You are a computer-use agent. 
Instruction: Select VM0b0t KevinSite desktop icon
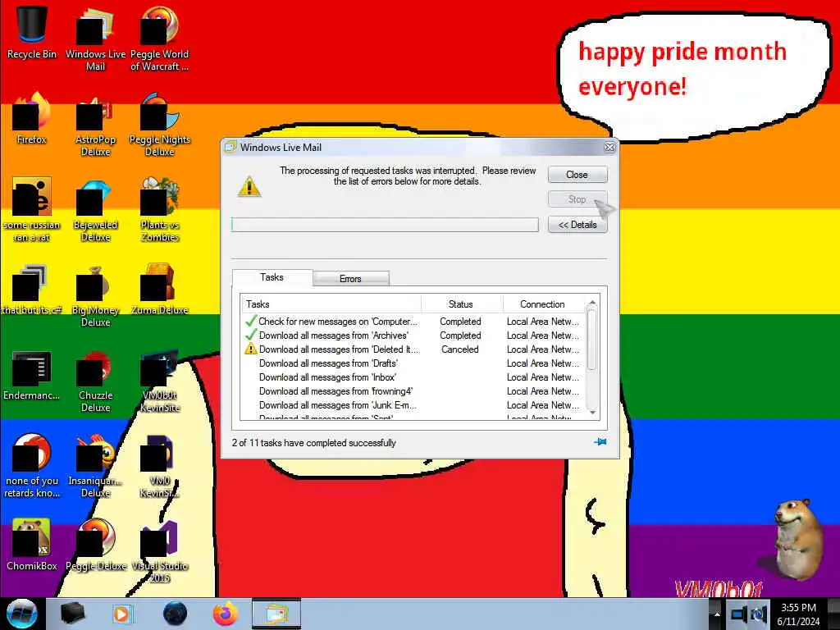(x=159, y=381)
